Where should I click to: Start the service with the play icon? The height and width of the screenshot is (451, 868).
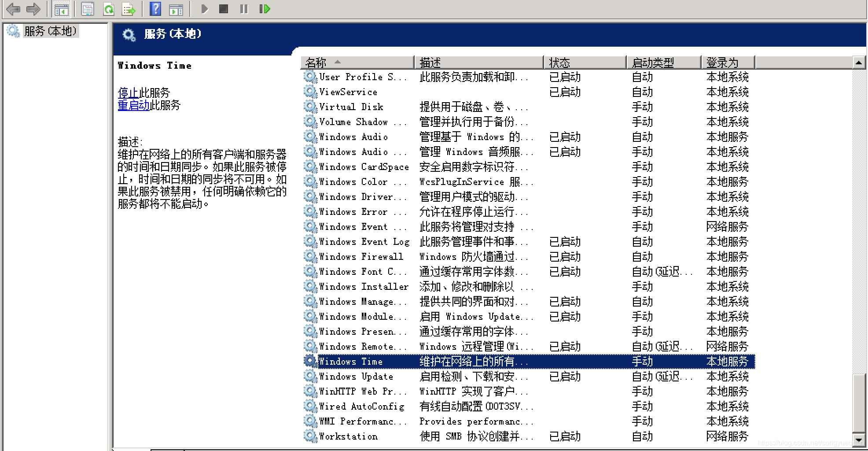204,9
